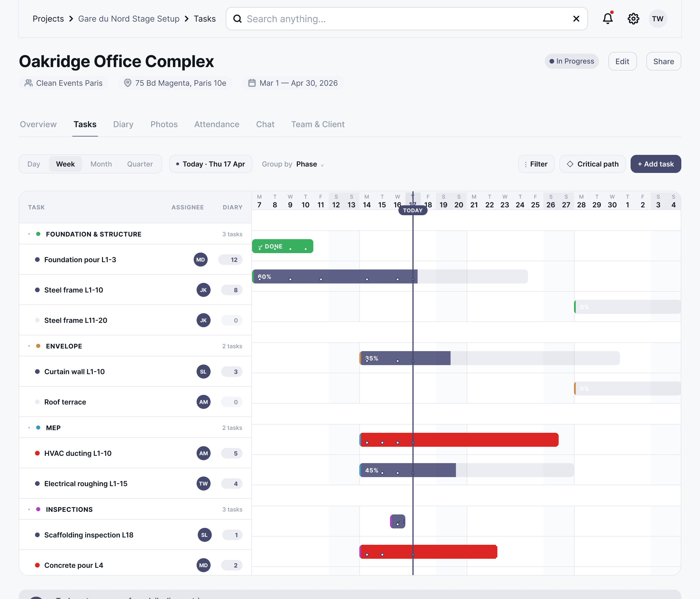This screenshot has width=700, height=599.
Task: Switch to the Photos tab
Action: [164, 124]
